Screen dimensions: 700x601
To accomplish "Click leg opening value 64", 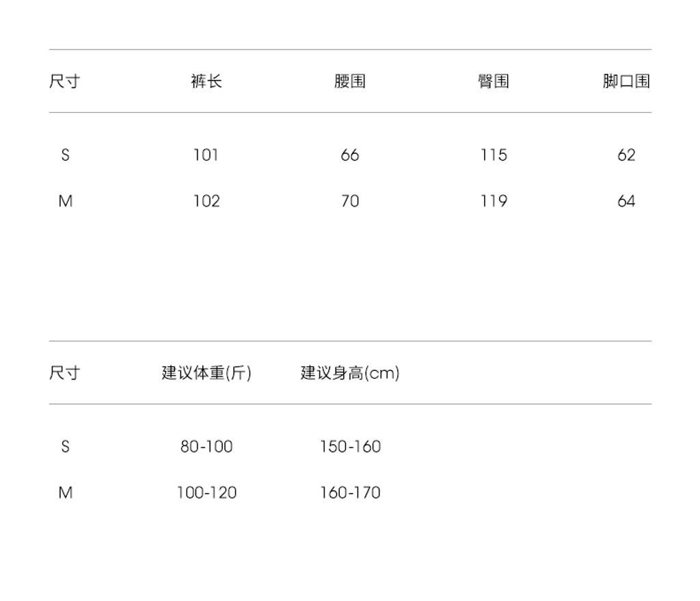I will click(x=625, y=201).
